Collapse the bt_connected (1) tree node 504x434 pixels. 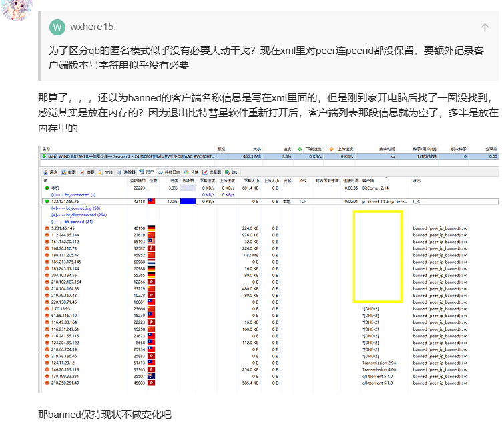[53, 194]
